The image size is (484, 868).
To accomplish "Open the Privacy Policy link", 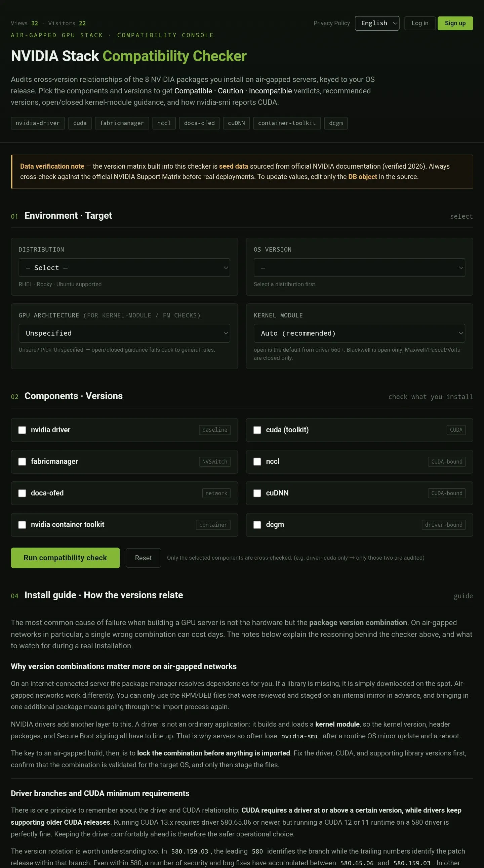I will point(331,23).
